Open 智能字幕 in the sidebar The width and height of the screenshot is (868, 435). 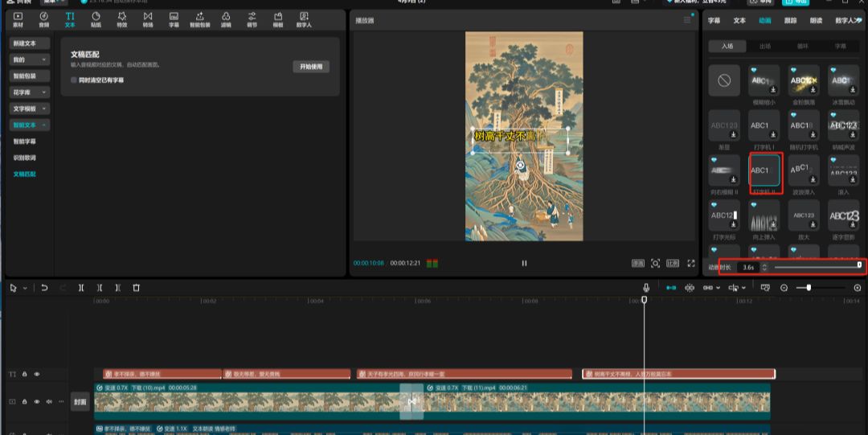(24, 142)
